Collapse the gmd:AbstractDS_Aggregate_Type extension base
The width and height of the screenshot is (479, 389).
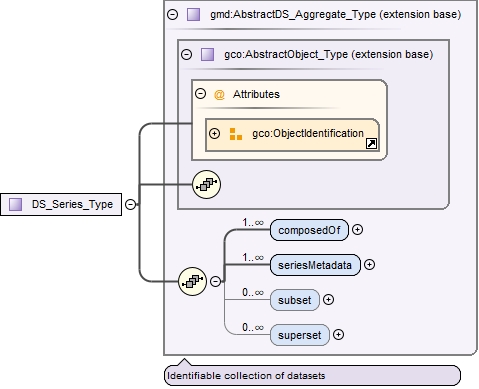(x=172, y=15)
